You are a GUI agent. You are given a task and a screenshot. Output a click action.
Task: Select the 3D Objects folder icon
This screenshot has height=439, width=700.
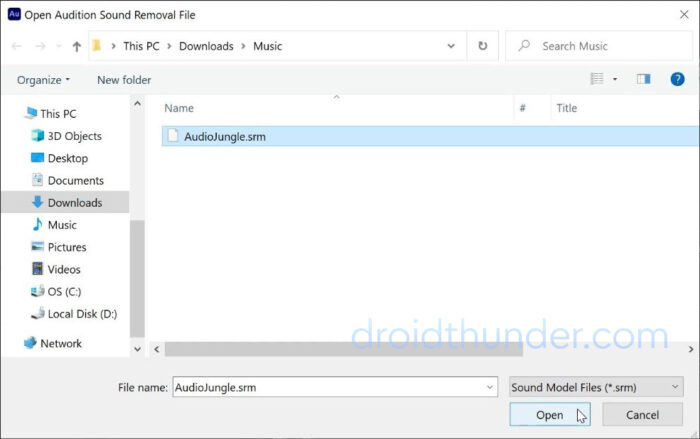coord(38,136)
